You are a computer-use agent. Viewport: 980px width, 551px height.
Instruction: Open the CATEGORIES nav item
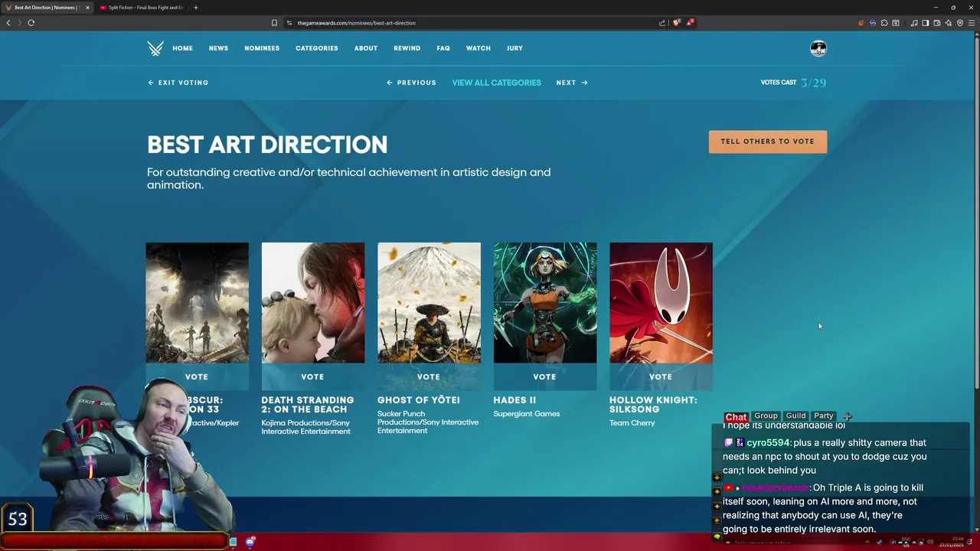pyautogui.click(x=316, y=48)
